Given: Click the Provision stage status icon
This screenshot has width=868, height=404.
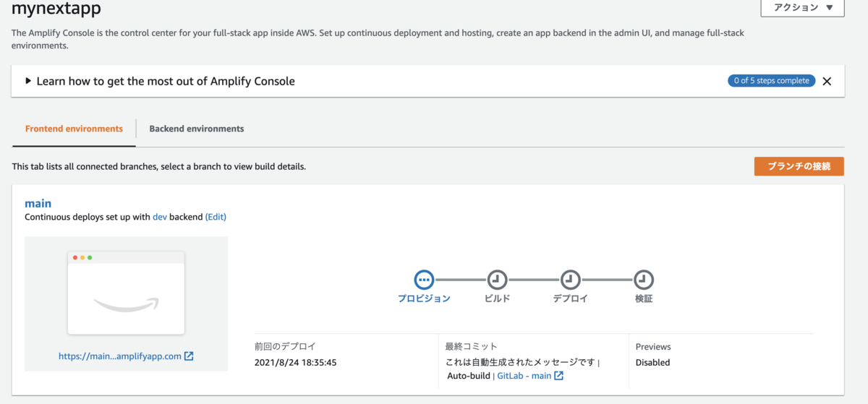Looking at the screenshot, I should pos(424,279).
